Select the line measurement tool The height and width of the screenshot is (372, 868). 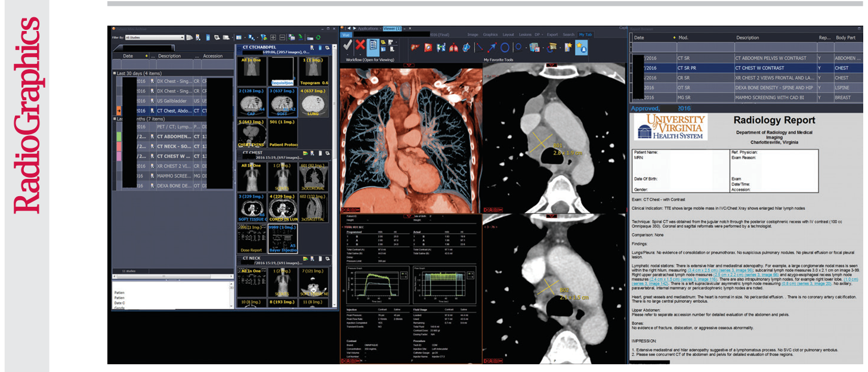point(480,48)
